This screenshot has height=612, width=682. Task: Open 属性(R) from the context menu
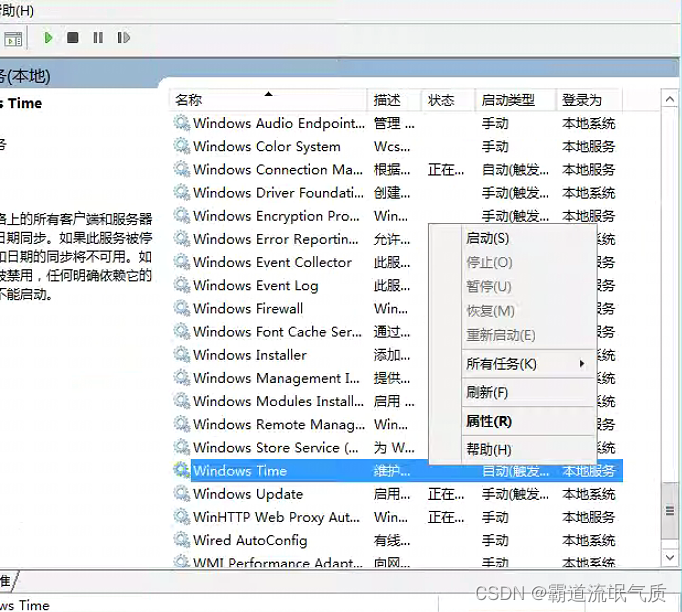(x=528, y=421)
